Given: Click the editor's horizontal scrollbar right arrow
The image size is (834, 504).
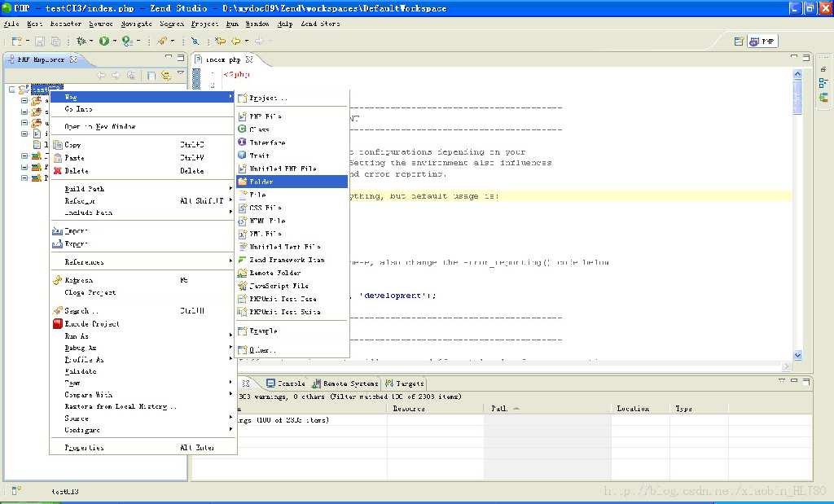Looking at the screenshot, I should pyautogui.click(x=787, y=366).
